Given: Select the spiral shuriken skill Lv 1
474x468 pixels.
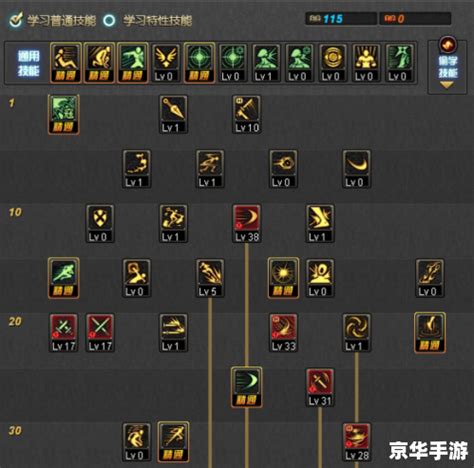Looking at the screenshot, I should pos(357,333).
